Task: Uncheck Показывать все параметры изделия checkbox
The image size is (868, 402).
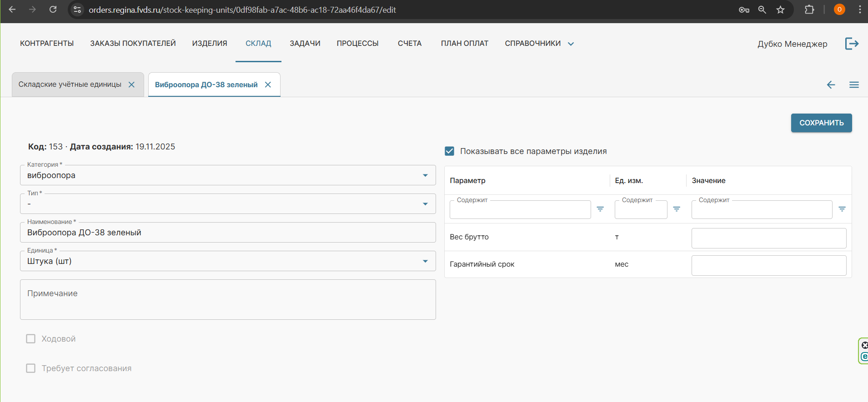Action: click(x=449, y=151)
